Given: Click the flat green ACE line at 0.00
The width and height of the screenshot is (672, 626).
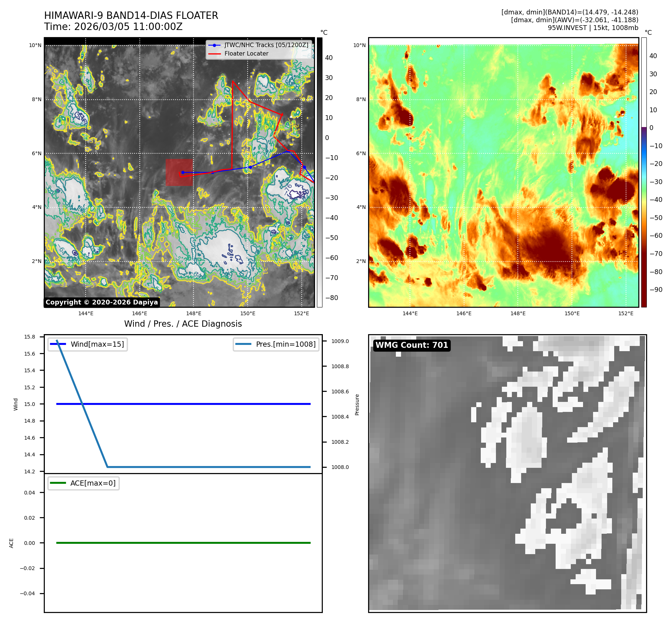Looking at the screenshot, I should pos(185,543).
